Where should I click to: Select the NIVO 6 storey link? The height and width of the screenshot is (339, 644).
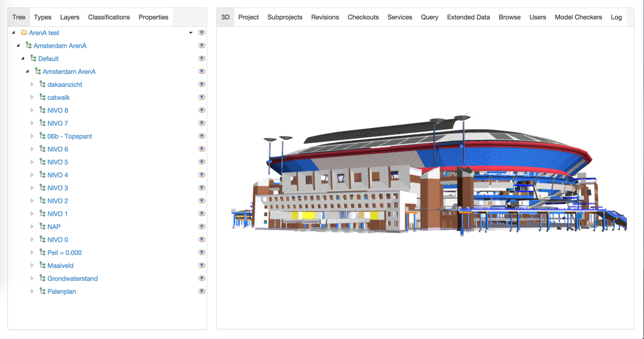click(x=58, y=149)
